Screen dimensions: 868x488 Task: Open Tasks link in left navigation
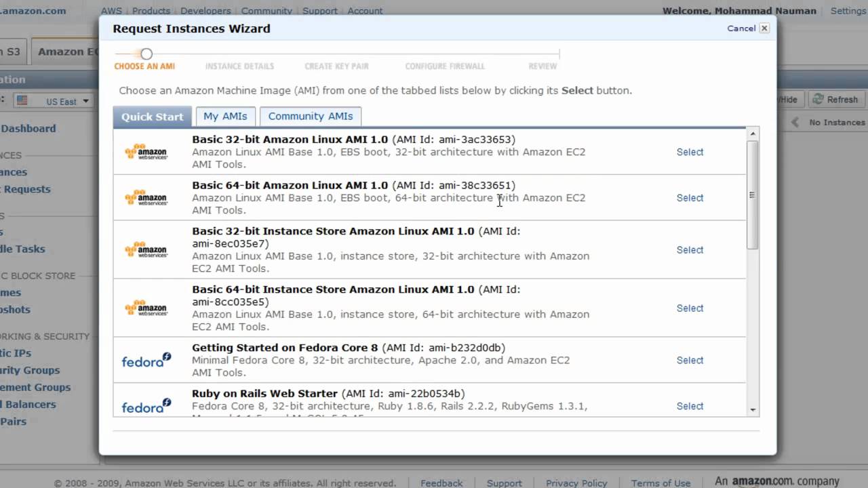click(x=23, y=249)
